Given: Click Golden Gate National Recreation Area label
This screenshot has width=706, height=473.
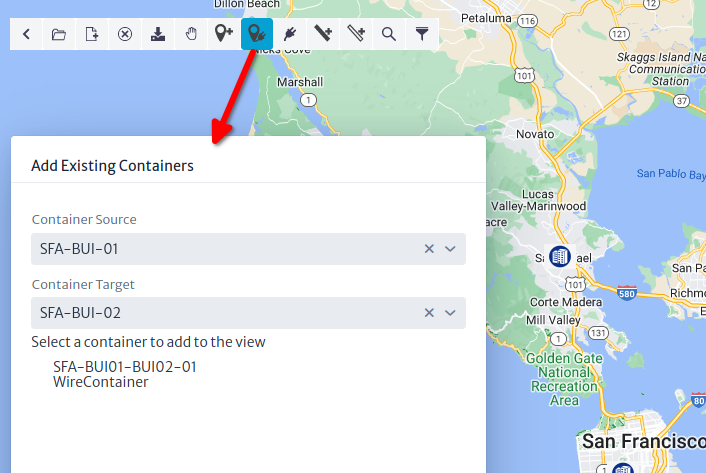Looking at the screenshot, I should pos(564,379).
